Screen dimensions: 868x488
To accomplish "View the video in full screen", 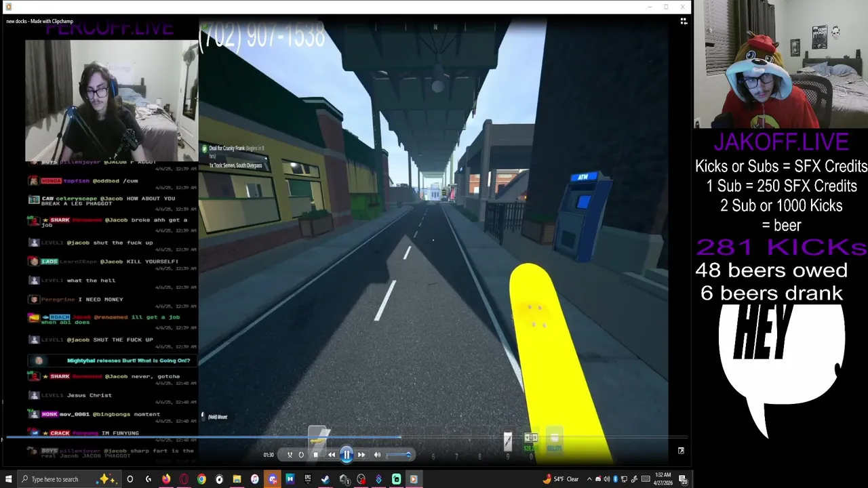I will pos(681,450).
